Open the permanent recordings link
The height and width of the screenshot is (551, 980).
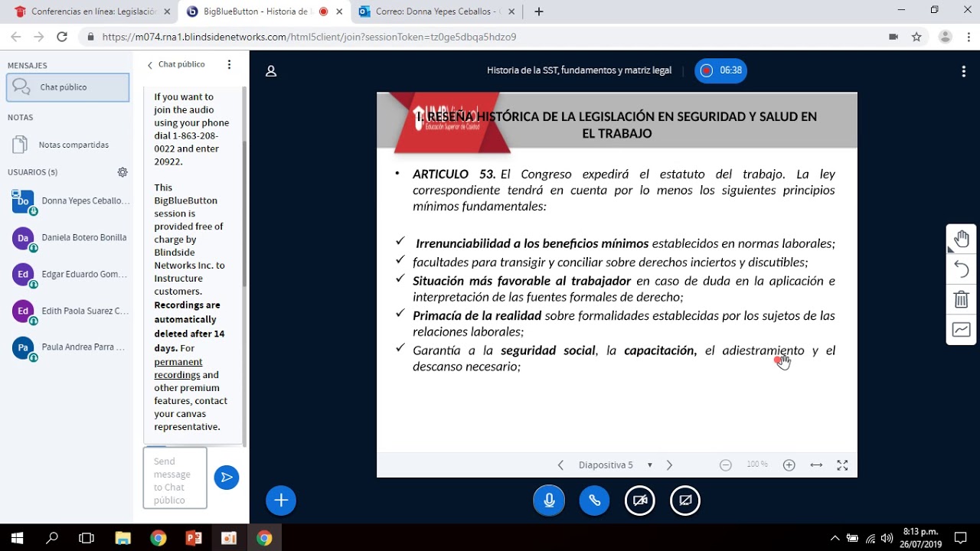tap(178, 368)
